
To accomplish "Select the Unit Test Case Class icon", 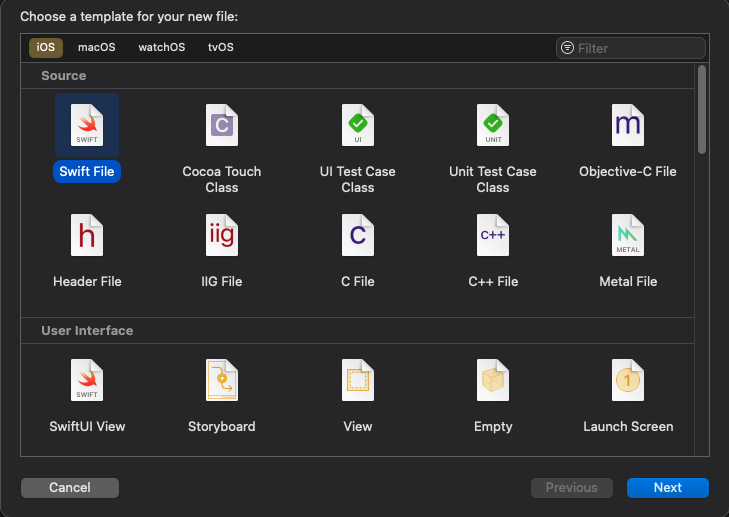I will pos(493,125).
